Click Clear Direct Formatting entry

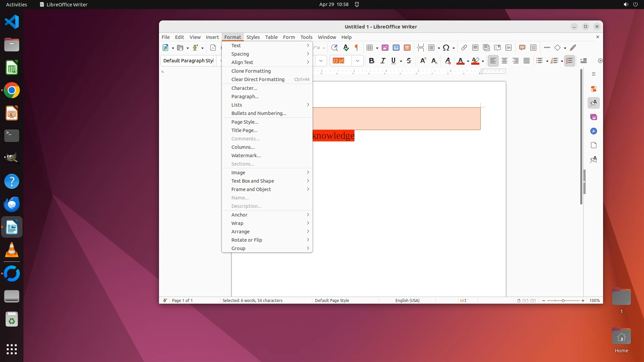coord(258,79)
